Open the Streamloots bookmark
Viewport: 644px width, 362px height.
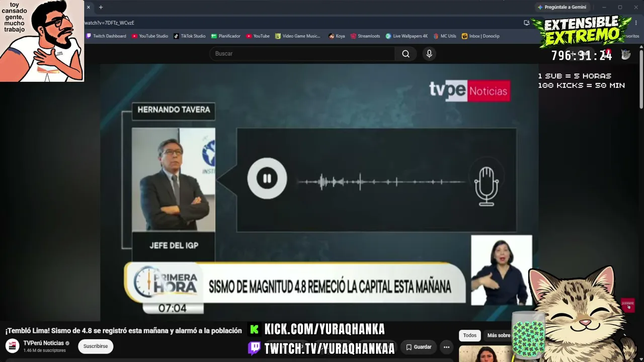[x=365, y=36]
